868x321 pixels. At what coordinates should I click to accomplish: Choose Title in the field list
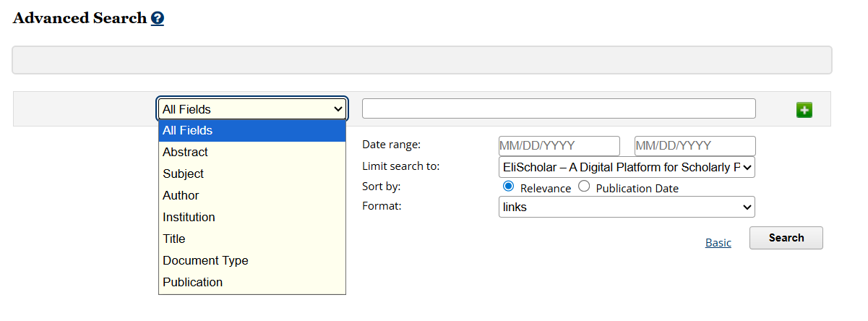(252, 239)
